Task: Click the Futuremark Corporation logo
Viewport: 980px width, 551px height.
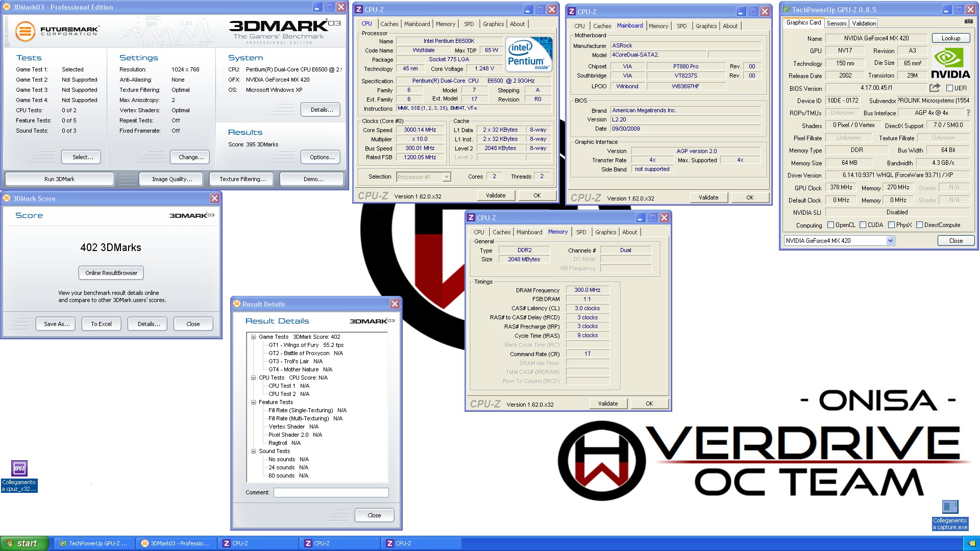Action: click(x=57, y=31)
